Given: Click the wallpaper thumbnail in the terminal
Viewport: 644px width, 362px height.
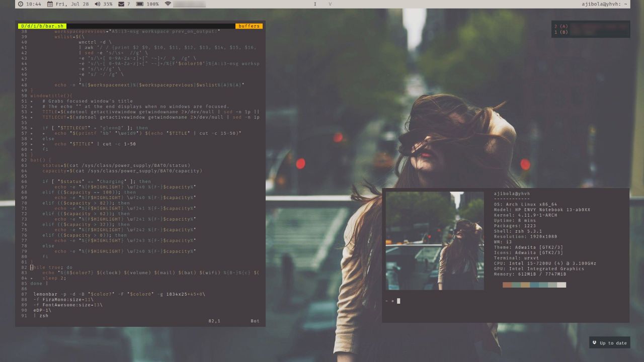Looking at the screenshot, I should pos(435,240).
